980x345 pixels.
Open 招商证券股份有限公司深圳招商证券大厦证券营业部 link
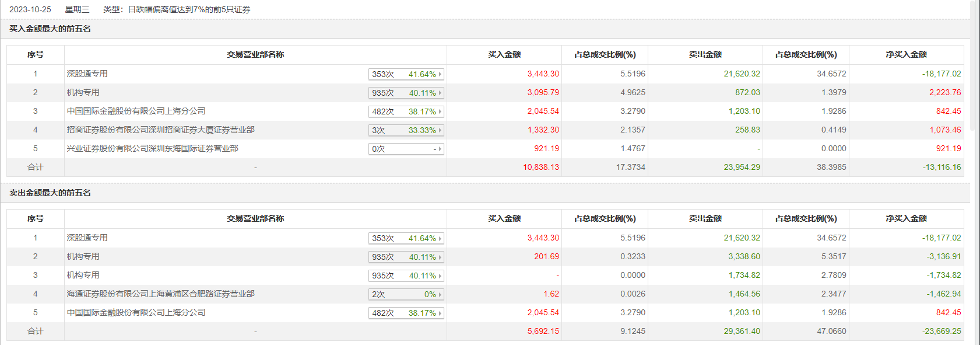coord(160,130)
